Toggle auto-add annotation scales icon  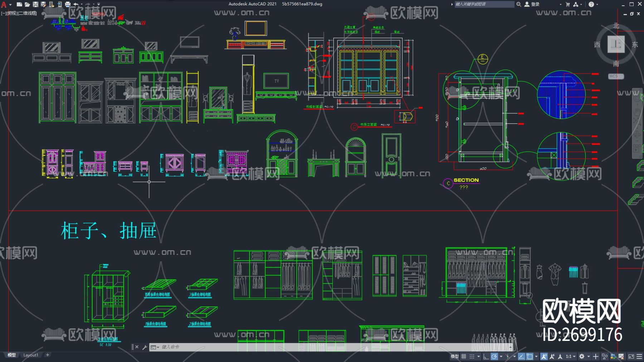point(552,356)
